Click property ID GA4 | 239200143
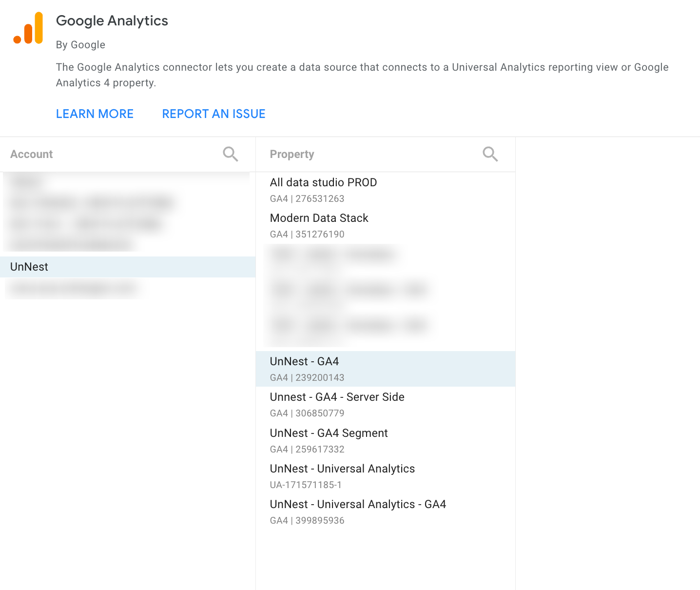The width and height of the screenshot is (700, 590). click(307, 377)
